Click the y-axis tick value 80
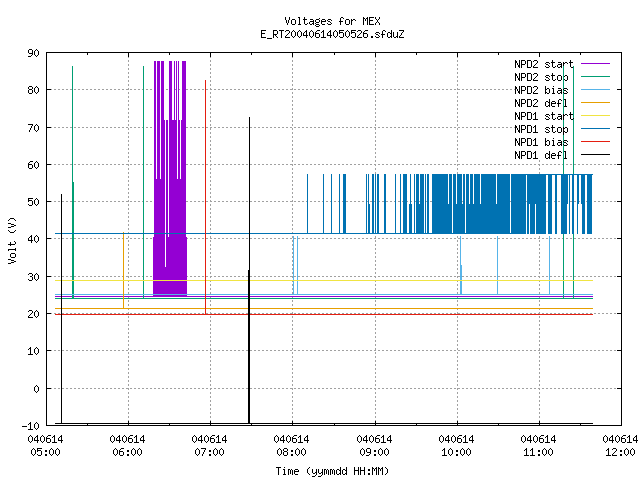This screenshot has height=480, width=640. 33,90
